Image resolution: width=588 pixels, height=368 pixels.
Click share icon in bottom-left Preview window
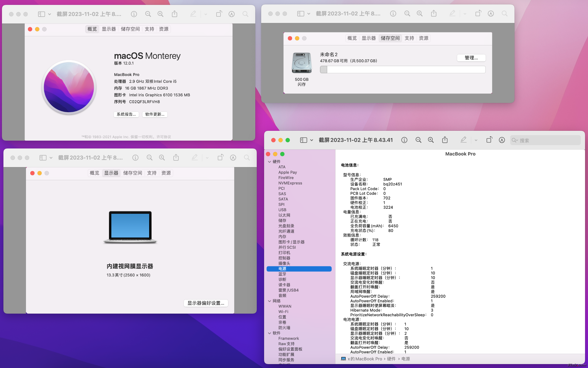click(176, 157)
